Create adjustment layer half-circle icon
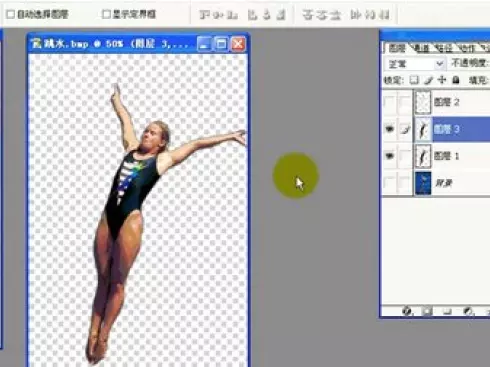This screenshot has width=490, height=367. point(468,311)
